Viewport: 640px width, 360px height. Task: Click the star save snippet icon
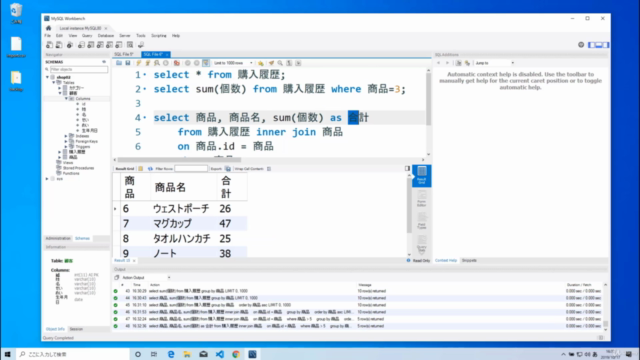coord(260,63)
